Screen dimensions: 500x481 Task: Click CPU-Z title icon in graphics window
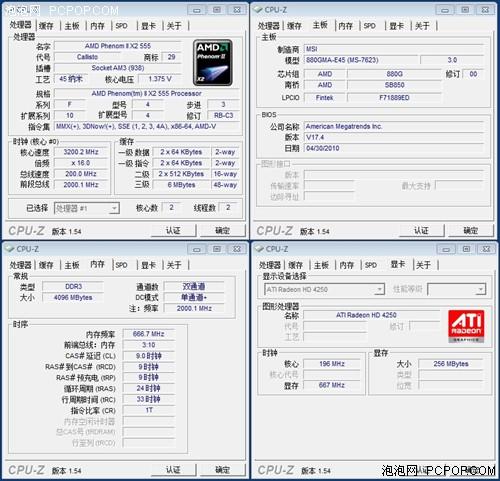pyautogui.click(x=259, y=249)
